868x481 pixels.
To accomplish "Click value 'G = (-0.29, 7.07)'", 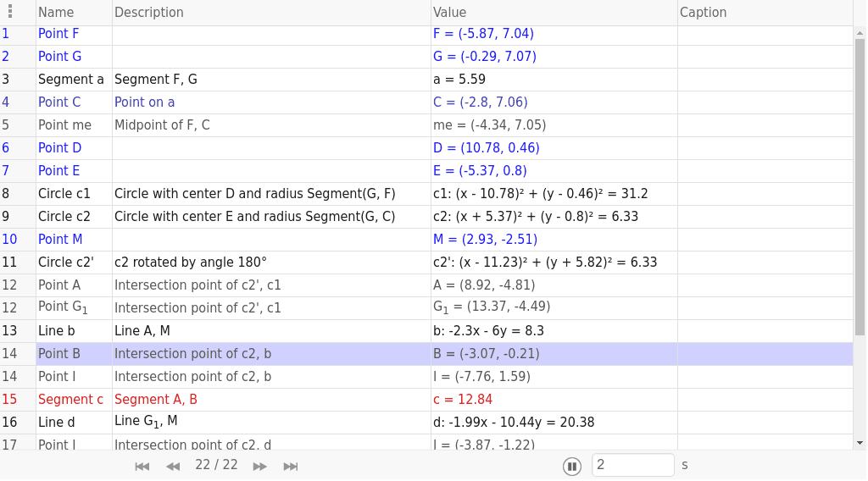I will coord(484,57).
